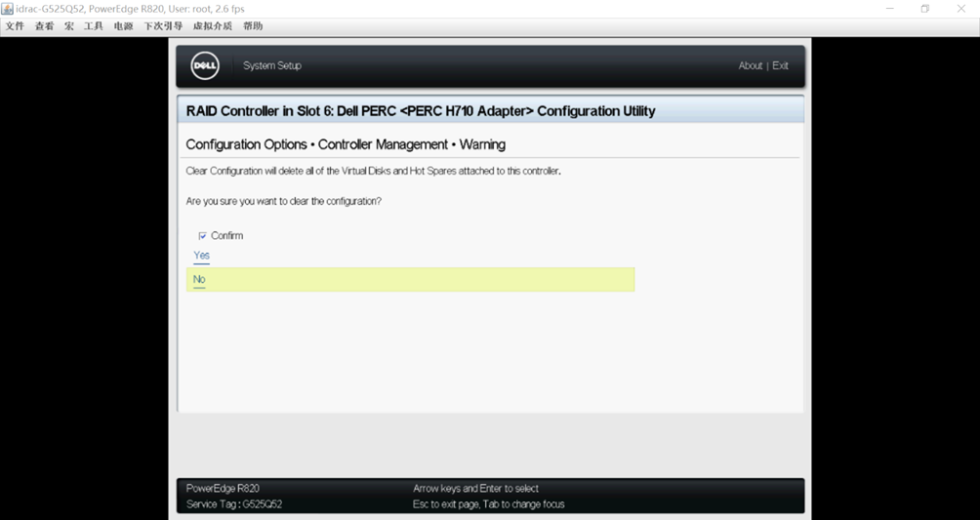Click the RAID Controller in Slot 6 heading
This screenshot has height=520, width=980.
click(x=421, y=111)
